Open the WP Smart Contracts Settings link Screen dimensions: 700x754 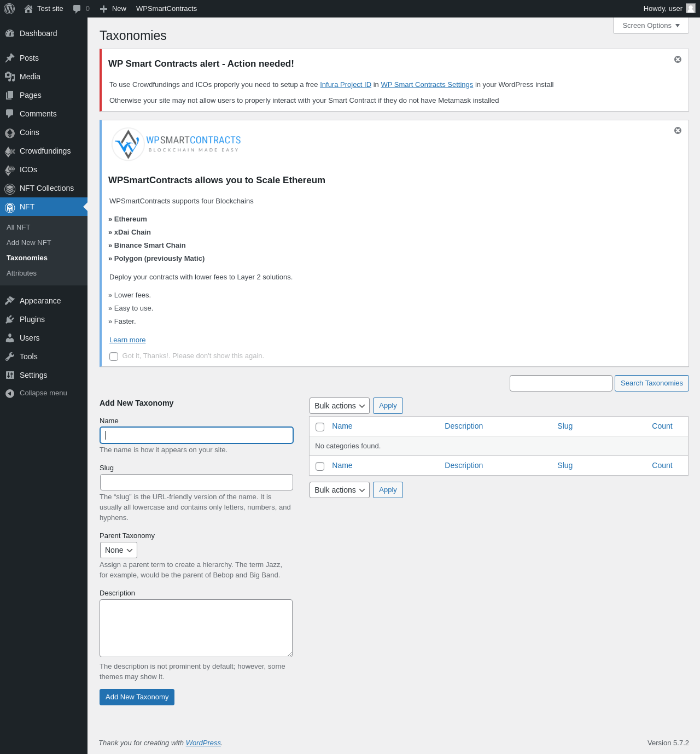(427, 85)
